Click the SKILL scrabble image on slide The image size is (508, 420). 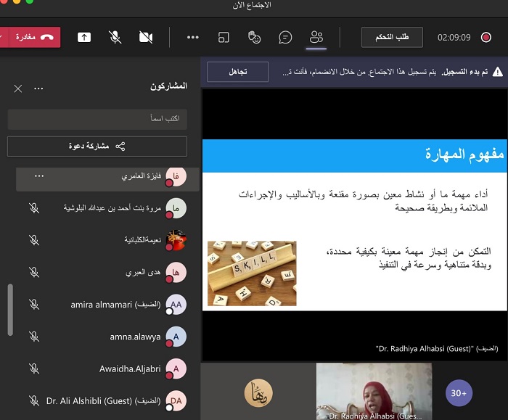click(252, 273)
